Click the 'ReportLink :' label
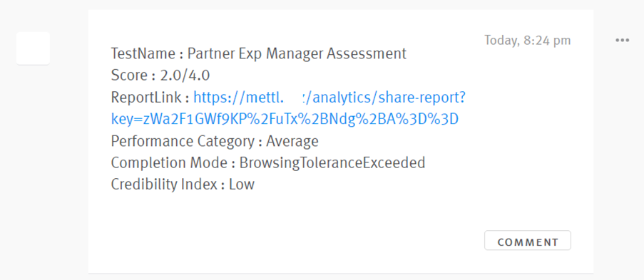 click(150, 98)
